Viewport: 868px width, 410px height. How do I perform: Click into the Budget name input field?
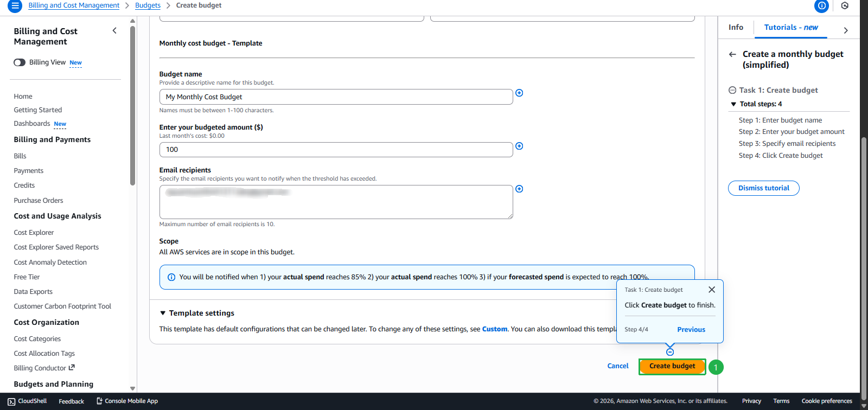coord(336,97)
